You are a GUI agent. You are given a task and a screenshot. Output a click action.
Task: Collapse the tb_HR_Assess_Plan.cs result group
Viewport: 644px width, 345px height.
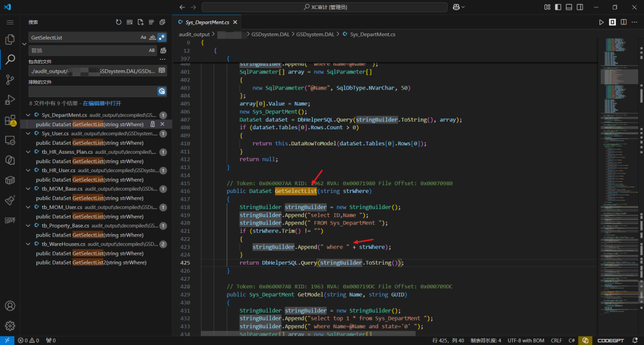coord(28,152)
